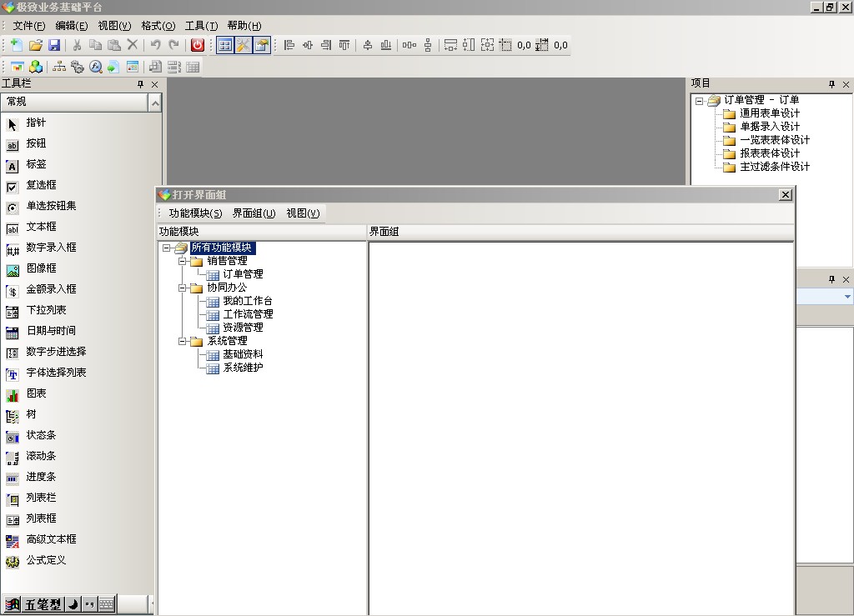The image size is (854, 616).
Task: Click the 五笔型 input method indicator
Action: pyautogui.click(x=43, y=604)
